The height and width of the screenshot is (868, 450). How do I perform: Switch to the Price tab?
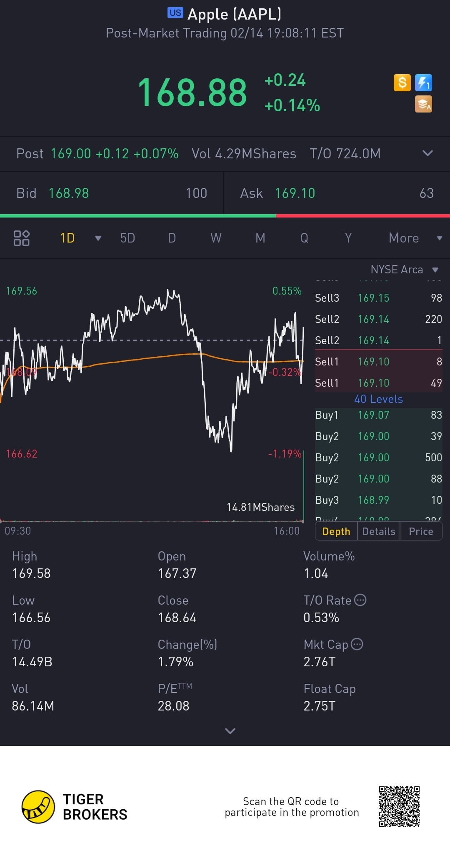(421, 531)
